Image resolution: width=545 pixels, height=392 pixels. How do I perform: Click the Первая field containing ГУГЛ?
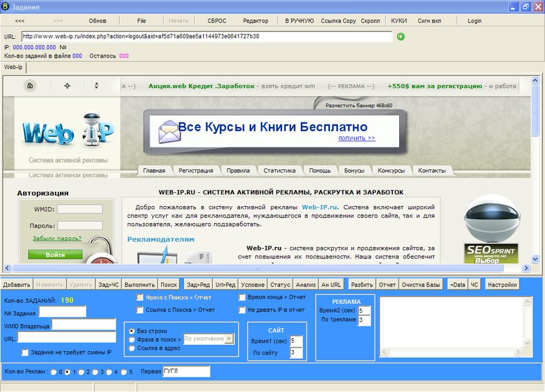[187, 371]
